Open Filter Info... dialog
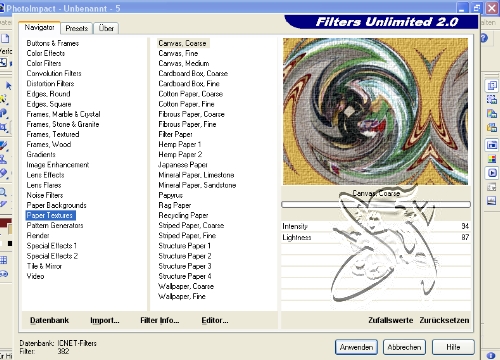The width and height of the screenshot is (500, 360). [x=160, y=320]
